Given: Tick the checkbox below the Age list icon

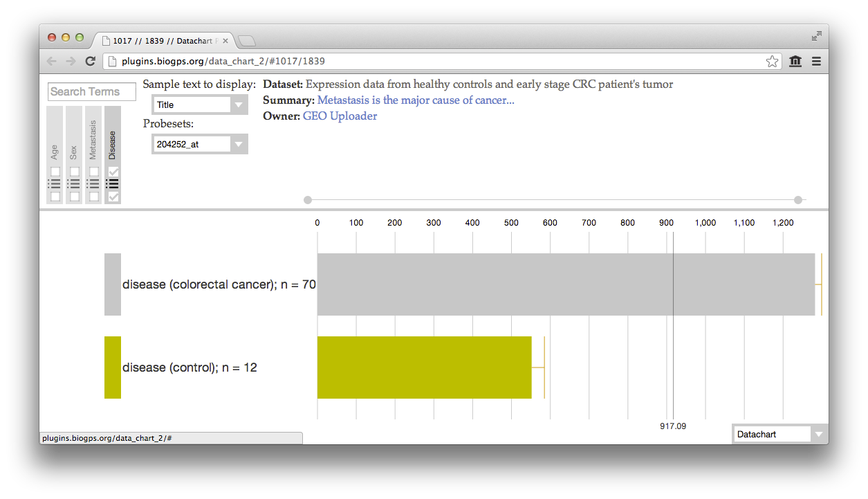Looking at the screenshot, I should pyautogui.click(x=55, y=197).
